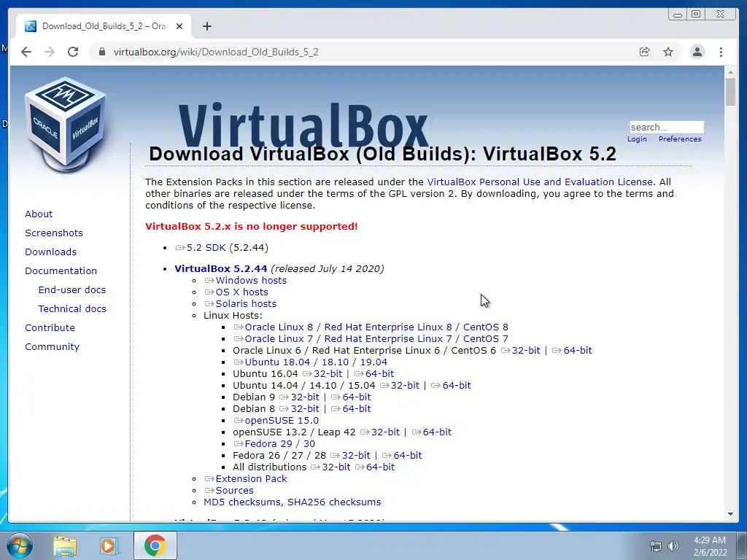This screenshot has height=560, width=747.
Task: Open the MD5 checksums link
Action: pyautogui.click(x=242, y=502)
